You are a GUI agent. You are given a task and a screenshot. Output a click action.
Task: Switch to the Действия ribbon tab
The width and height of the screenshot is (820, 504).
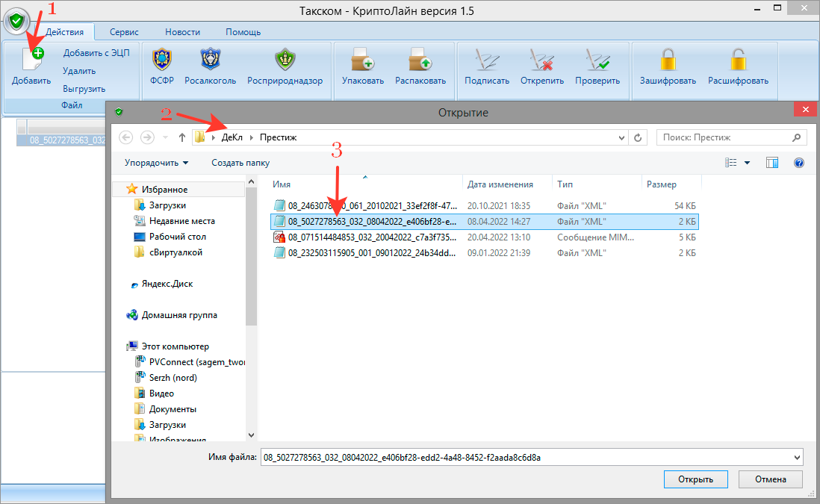65,32
